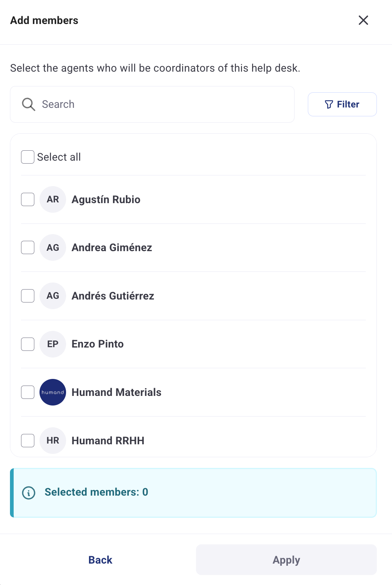Check the Humand RRHH checkbox
The width and height of the screenshot is (392, 585).
[x=28, y=441]
